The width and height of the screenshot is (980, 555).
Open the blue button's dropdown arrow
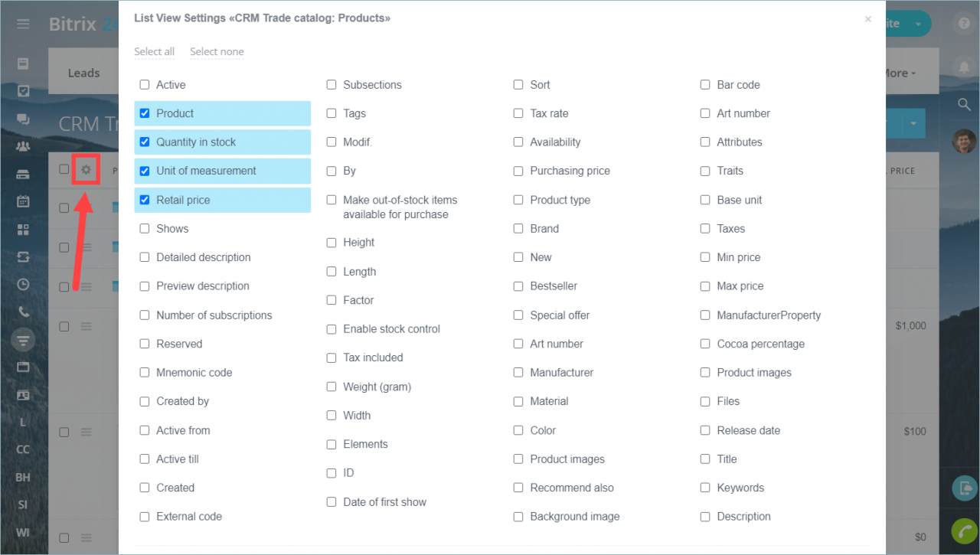tap(913, 123)
